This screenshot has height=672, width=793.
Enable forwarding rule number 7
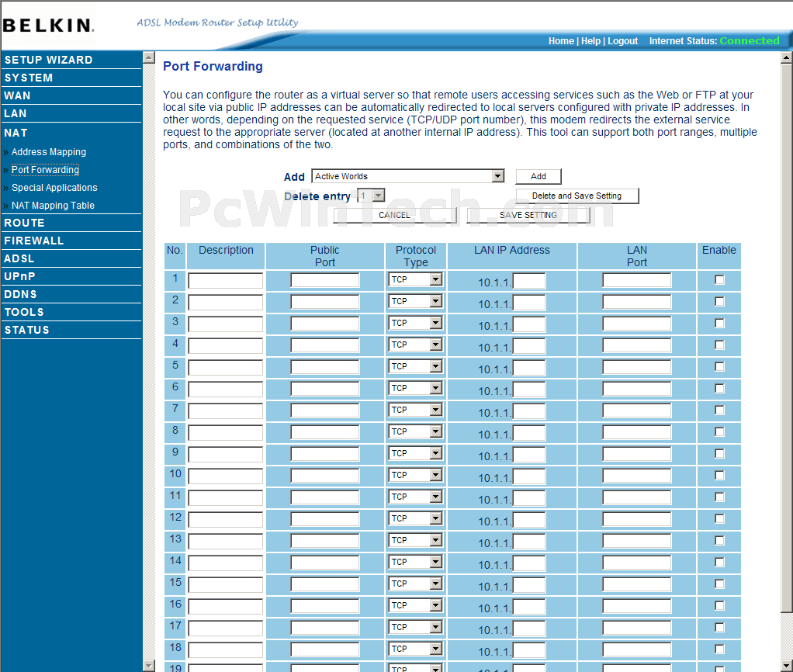coord(719,410)
